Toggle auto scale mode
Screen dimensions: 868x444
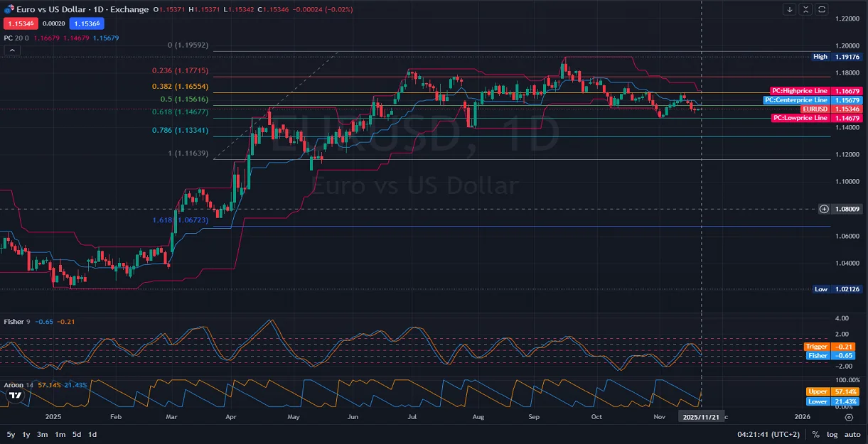coord(852,434)
